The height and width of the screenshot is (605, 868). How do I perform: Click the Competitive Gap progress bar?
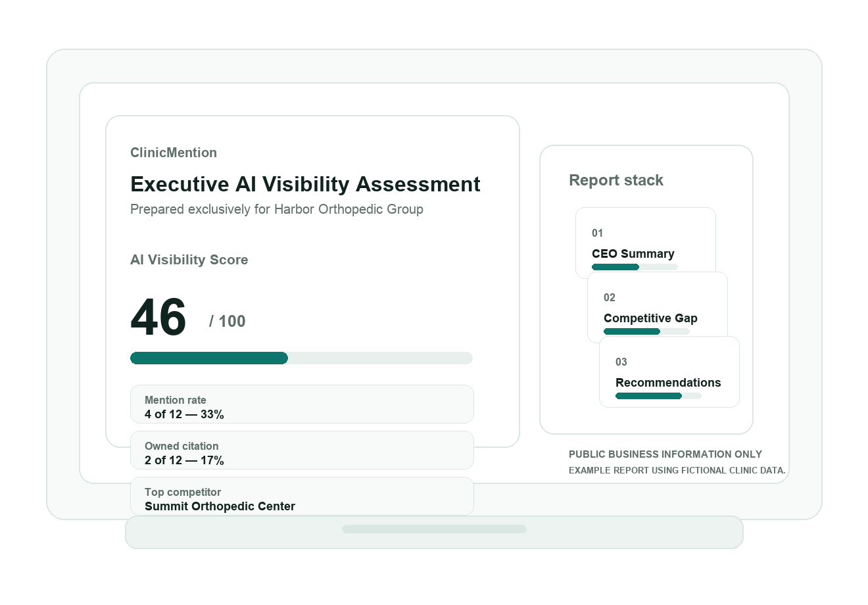click(646, 331)
